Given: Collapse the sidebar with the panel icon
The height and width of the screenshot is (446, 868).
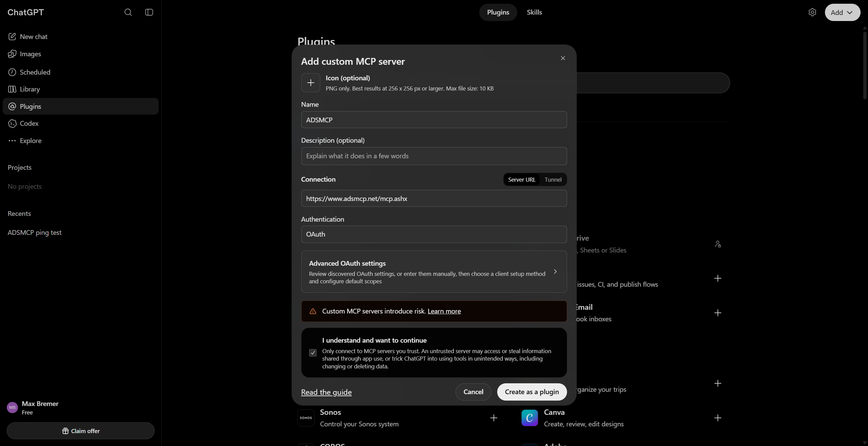Looking at the screenshot, I should click(149, 12).
